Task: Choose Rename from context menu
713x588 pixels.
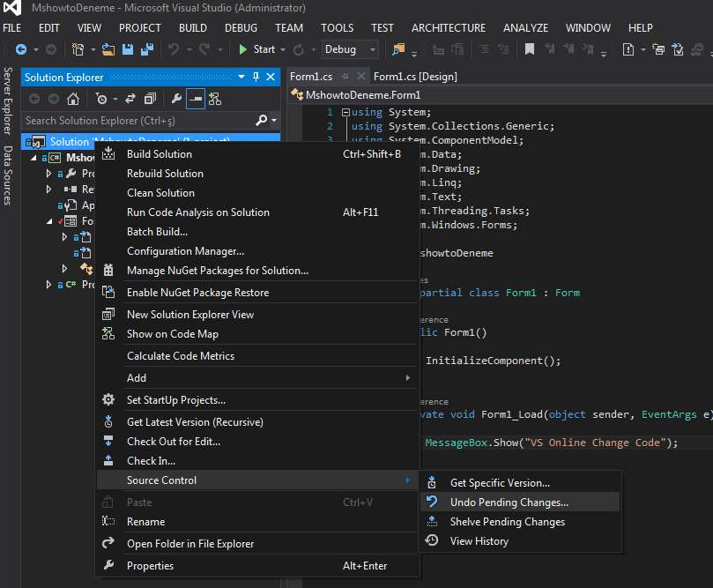Action: point(257,522)
